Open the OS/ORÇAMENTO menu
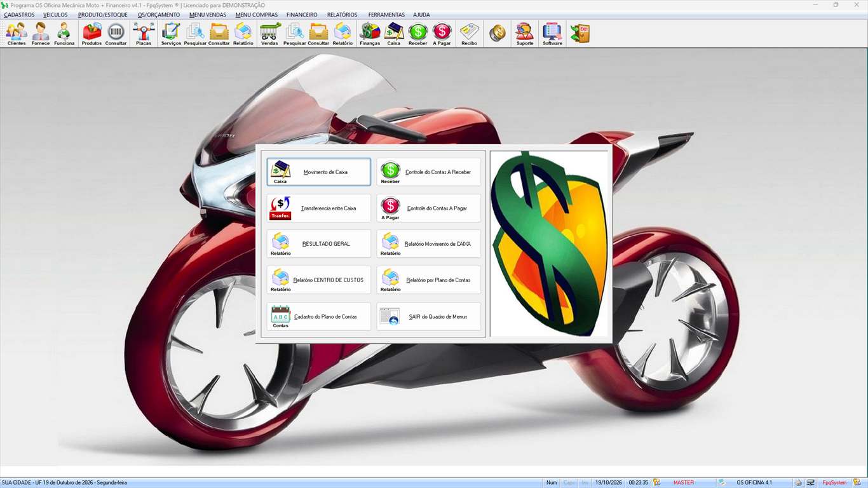This screenshot has width=868, height=488. pos(159,15)
